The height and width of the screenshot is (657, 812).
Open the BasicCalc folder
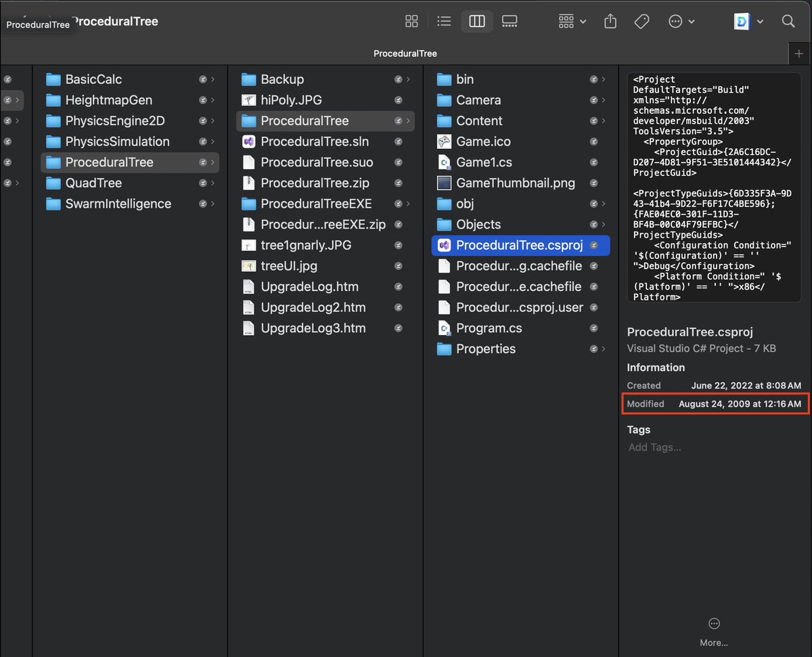coord(131,79)
